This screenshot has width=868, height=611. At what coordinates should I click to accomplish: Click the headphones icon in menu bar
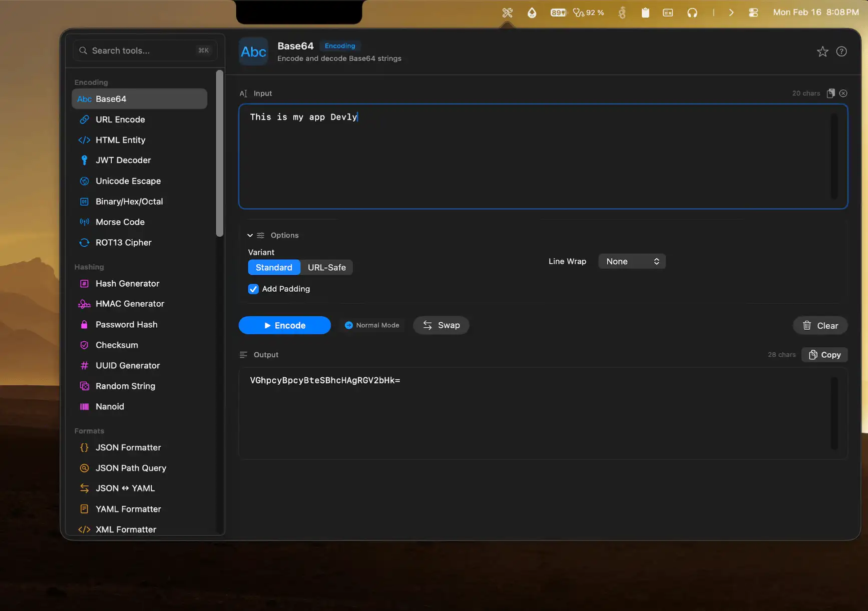coord(692,13)
